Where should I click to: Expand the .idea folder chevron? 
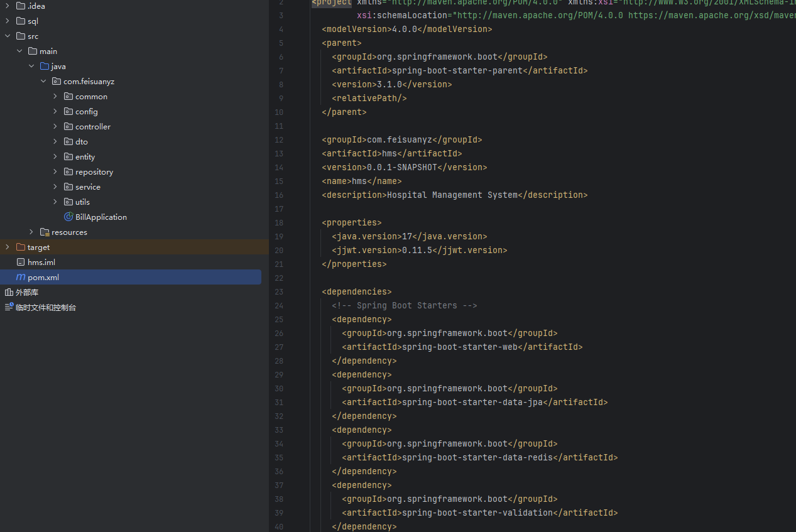[8, 6]
